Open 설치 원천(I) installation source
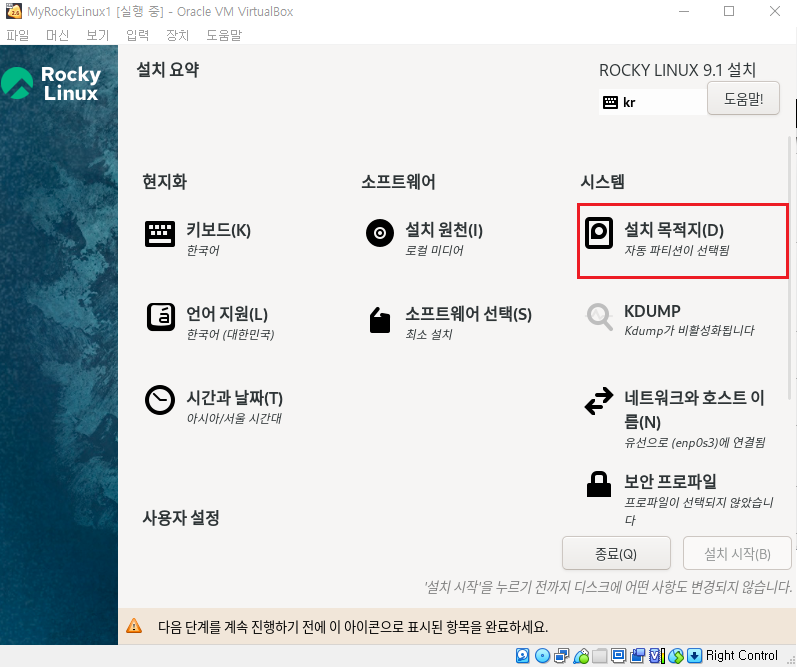Image resolution: width=797 pixels, height=667 pixels. click(444, 230)
